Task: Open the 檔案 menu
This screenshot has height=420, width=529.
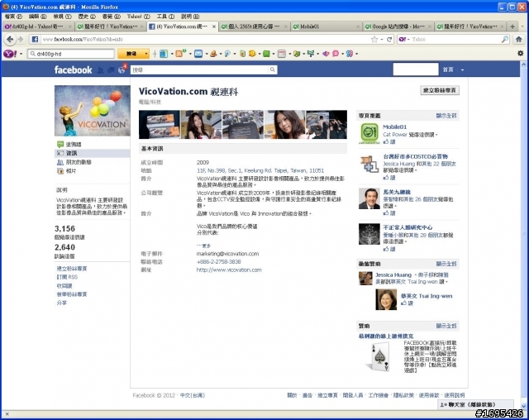Action: [x=13, y=17]
